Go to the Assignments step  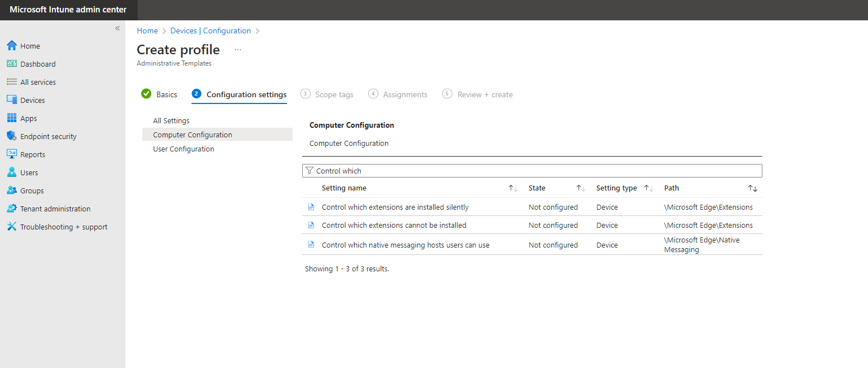click(x=398, y=94)
